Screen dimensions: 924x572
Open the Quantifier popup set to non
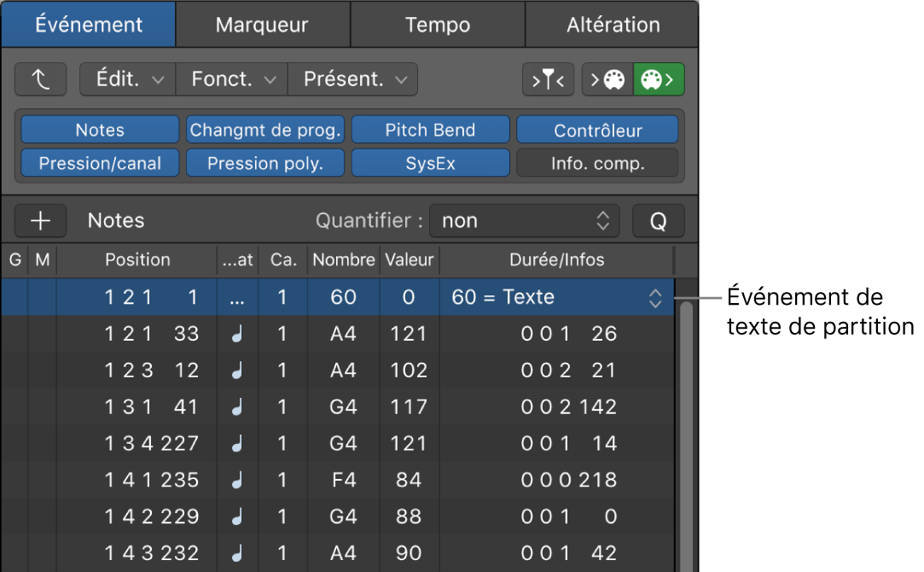pyautogui.click(x=525, y=220)
